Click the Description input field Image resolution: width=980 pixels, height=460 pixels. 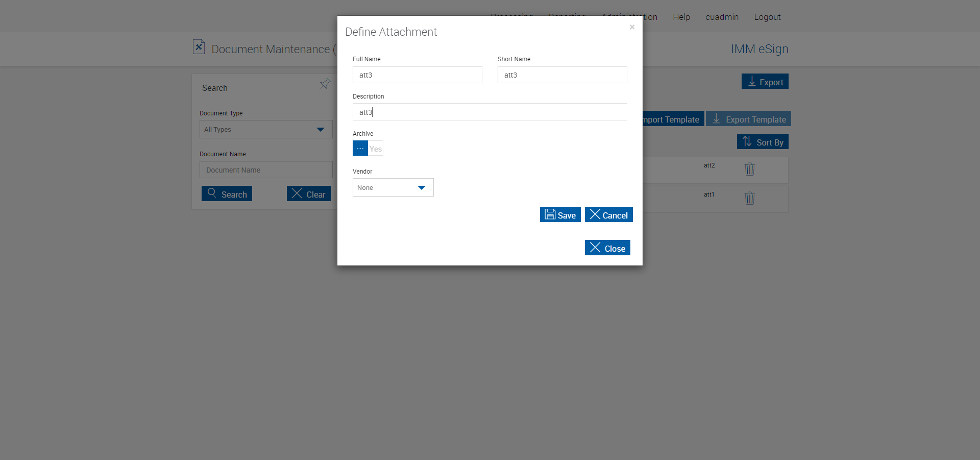[x=489, y=112]
